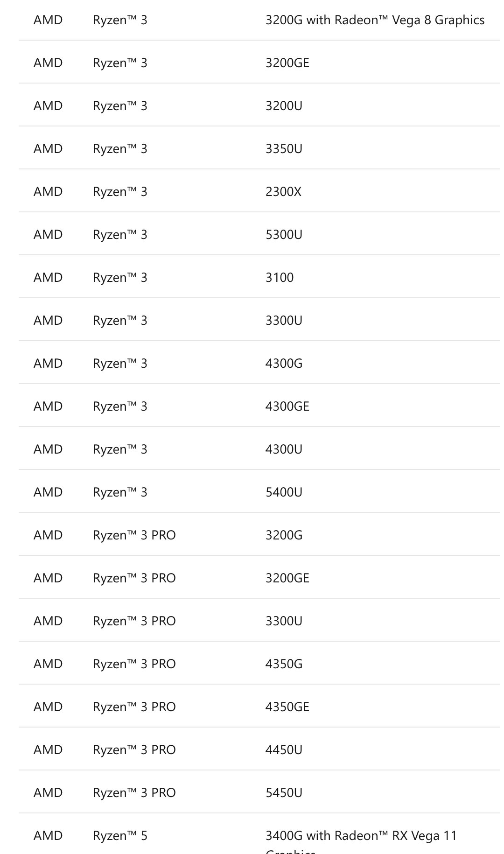
Task: Click Ryzen 3 PRO family beside 4350G
Action: click(x=134, y=664)
